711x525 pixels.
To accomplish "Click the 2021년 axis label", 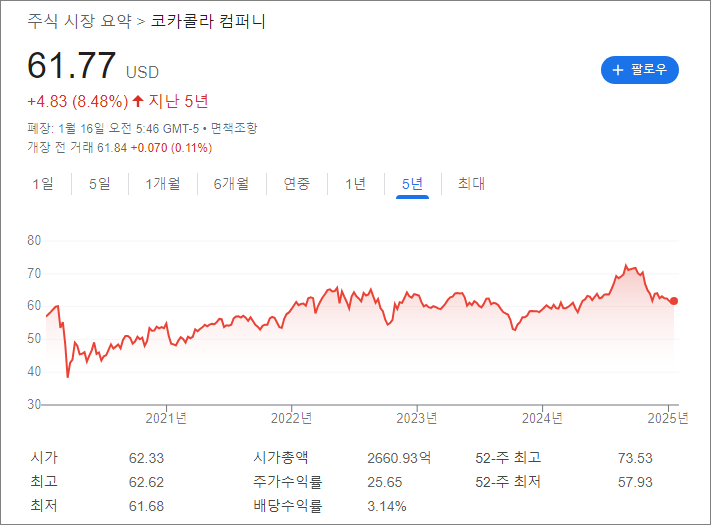I will (x=166, y=418).
